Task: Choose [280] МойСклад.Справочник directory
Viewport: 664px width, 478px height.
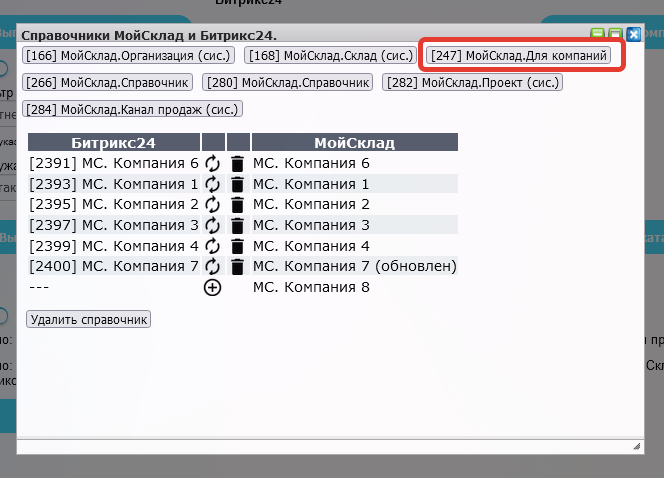Action: pos(288,82)
